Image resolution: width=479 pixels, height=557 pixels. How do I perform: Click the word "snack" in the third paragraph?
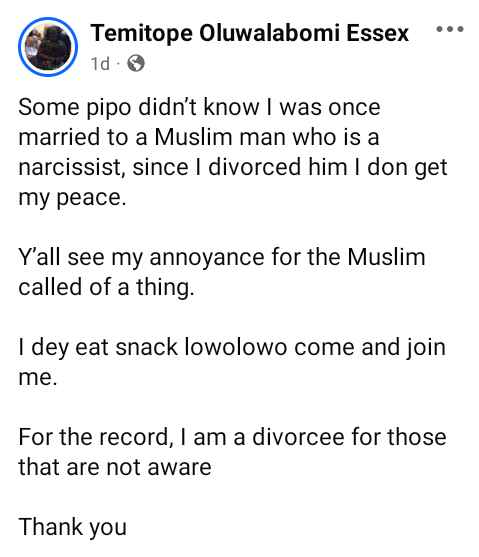[x=146, y=347]
